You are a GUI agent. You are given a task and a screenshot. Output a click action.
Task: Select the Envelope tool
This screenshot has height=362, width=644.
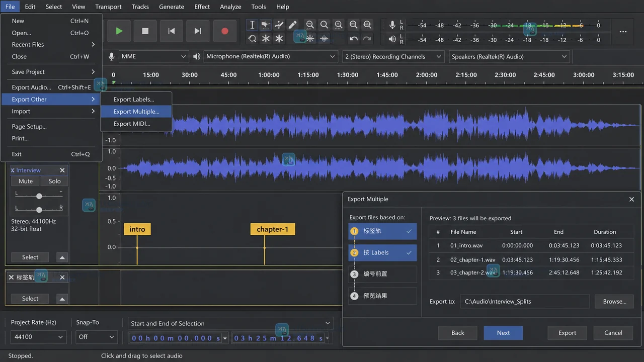(x=266, y=25)
